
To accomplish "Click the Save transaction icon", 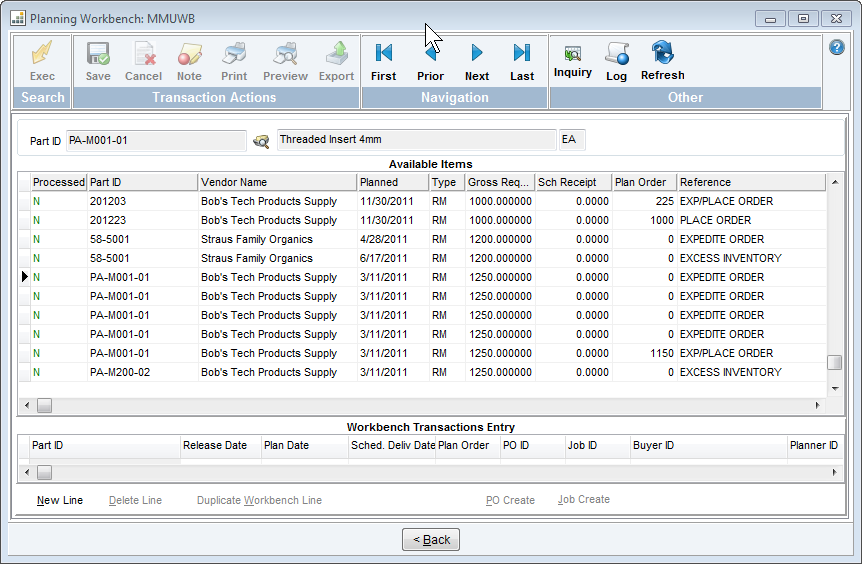I will tap(98, 60).
